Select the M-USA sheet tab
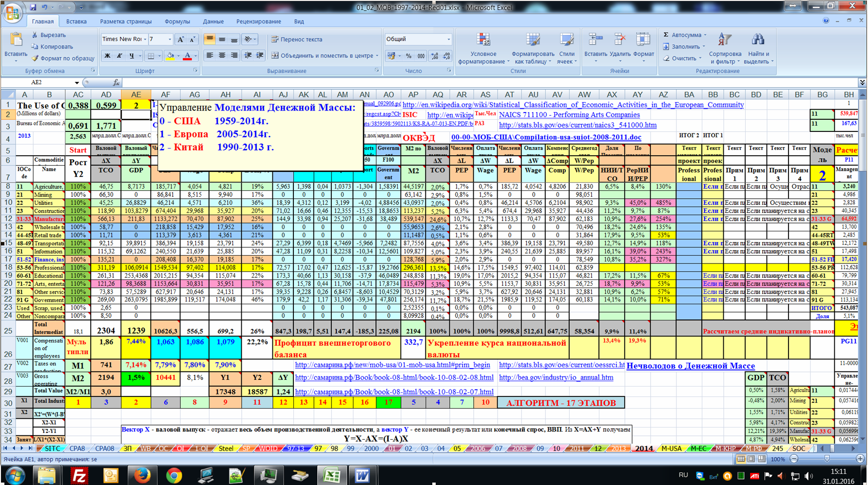 [671, 448]
